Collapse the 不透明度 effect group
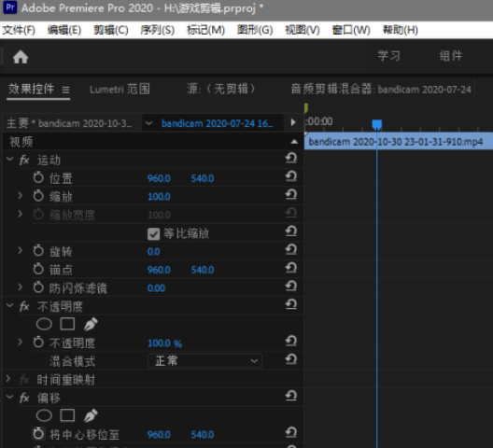Image resolution: width=493 pixels, height=448 pixels. [x=9, y=305]
